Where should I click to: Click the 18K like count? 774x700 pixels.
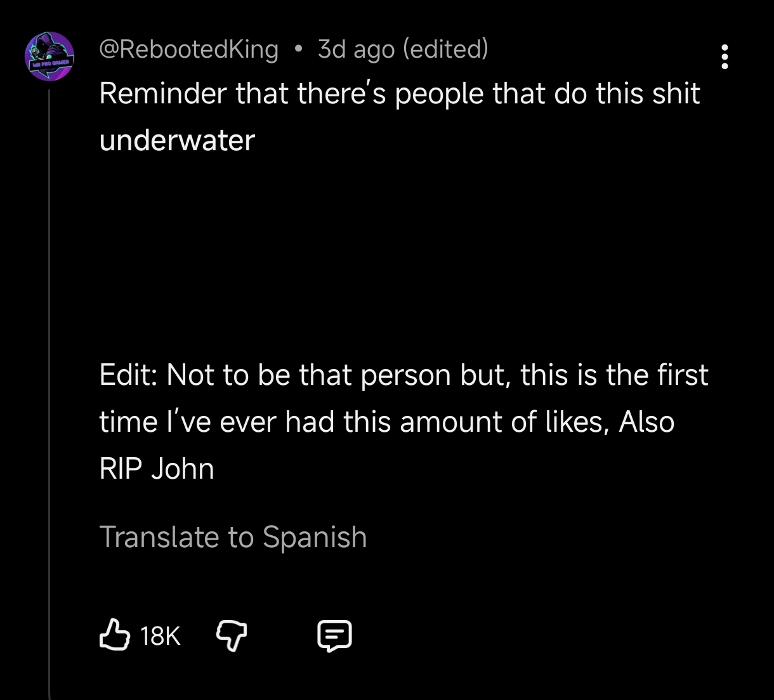pos(160,636)
